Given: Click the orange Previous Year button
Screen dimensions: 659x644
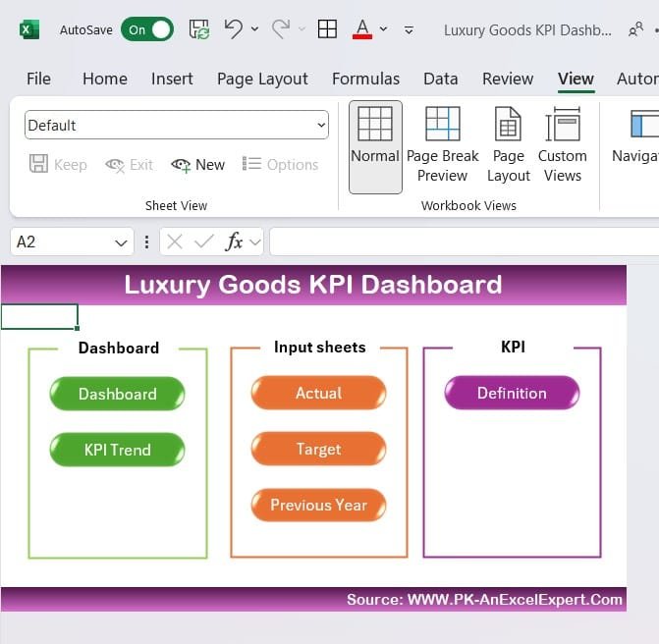Looking at the screenshot, I should (x=318, y=505).
